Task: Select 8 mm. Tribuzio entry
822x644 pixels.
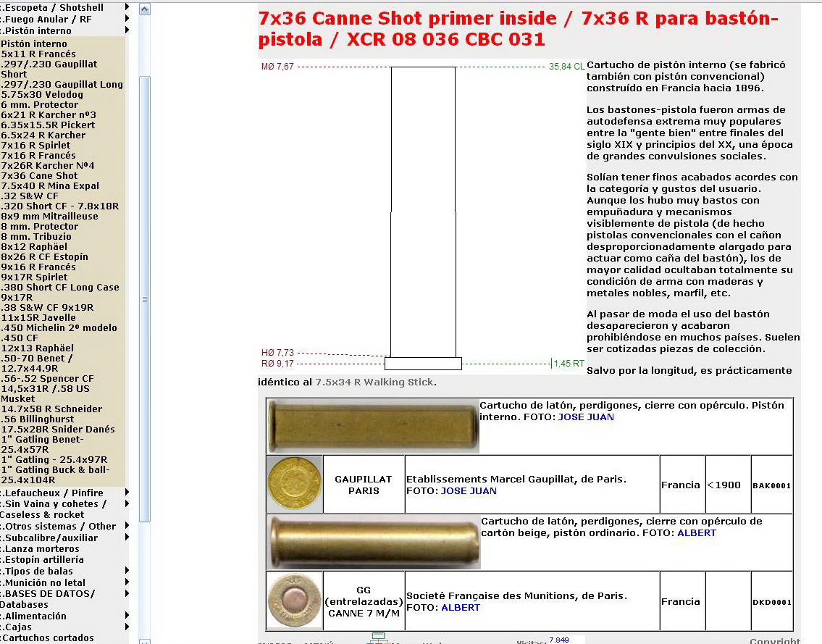Action: pyautogui.click(x=36, y=236)
